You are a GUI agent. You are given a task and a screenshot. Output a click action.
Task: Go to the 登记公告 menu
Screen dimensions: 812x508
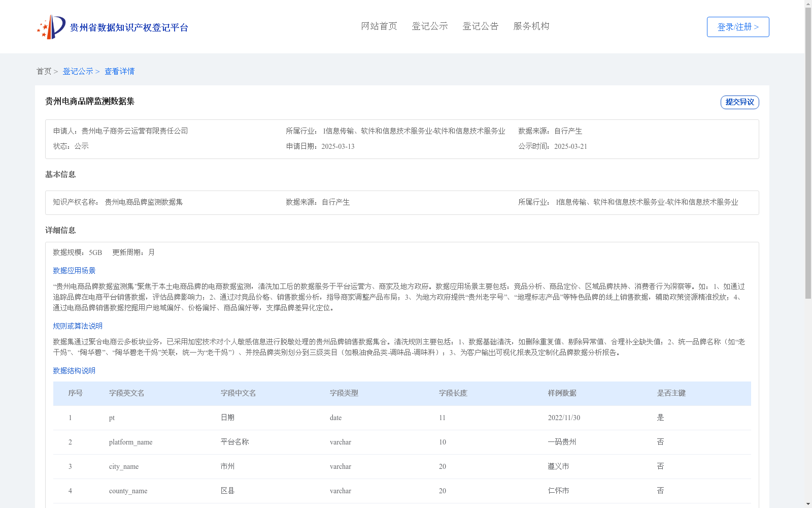click(x=481, y=26)
